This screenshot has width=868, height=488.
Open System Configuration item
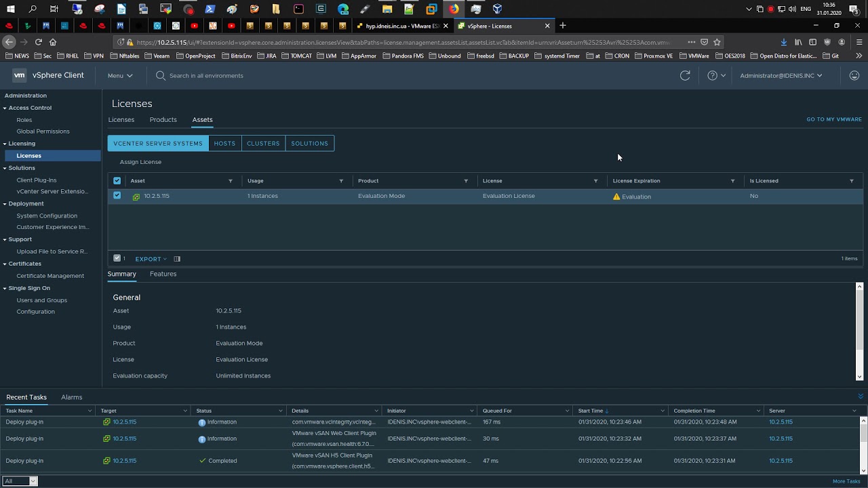(x=47, y=216)
